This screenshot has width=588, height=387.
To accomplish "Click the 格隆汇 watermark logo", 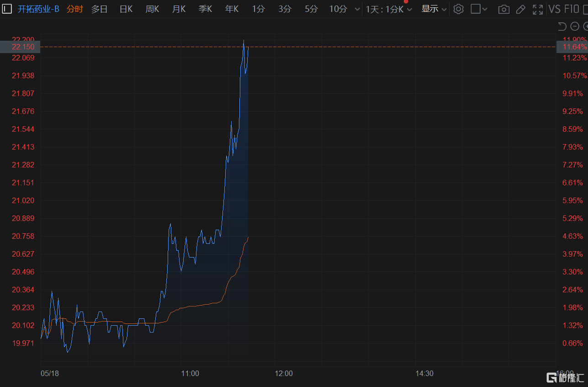I will 566,377.
